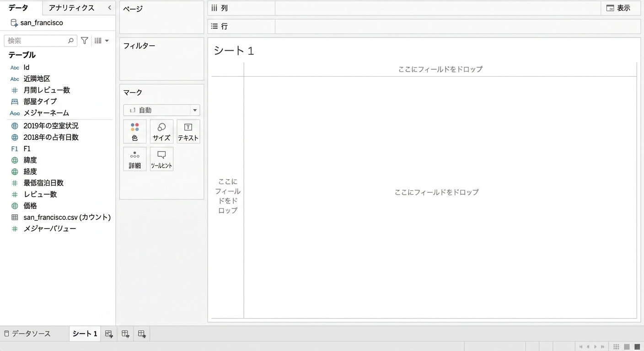
Task: Click the 詳細 marks button
Action: pos(135,159)
